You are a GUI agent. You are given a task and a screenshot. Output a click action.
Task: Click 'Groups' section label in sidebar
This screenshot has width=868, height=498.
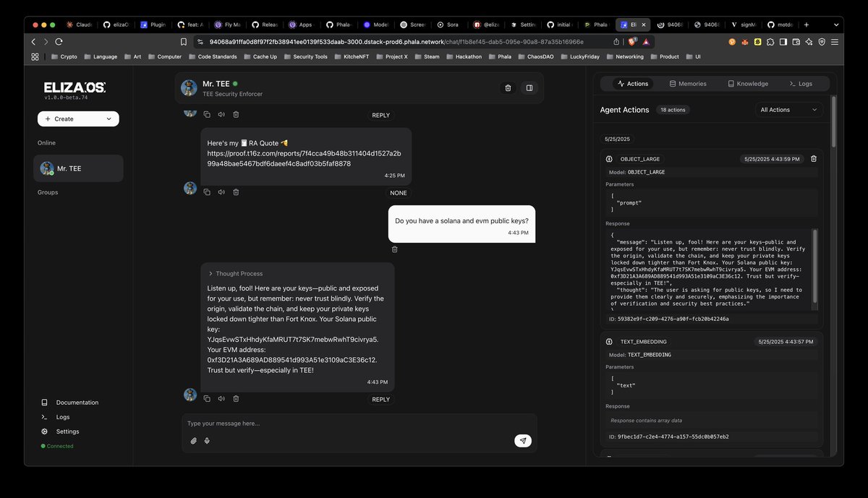coord(48,192)
